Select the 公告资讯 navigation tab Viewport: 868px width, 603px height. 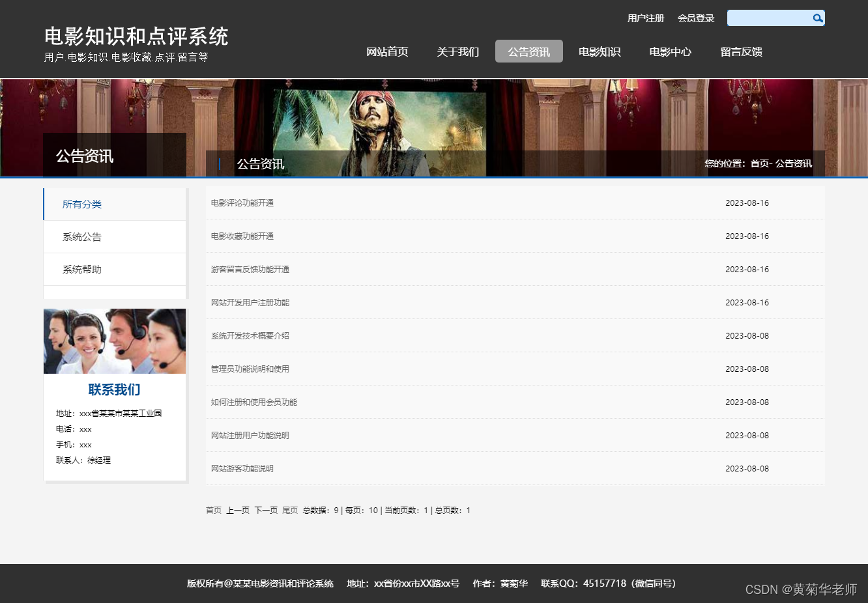[x=528, y=51]
